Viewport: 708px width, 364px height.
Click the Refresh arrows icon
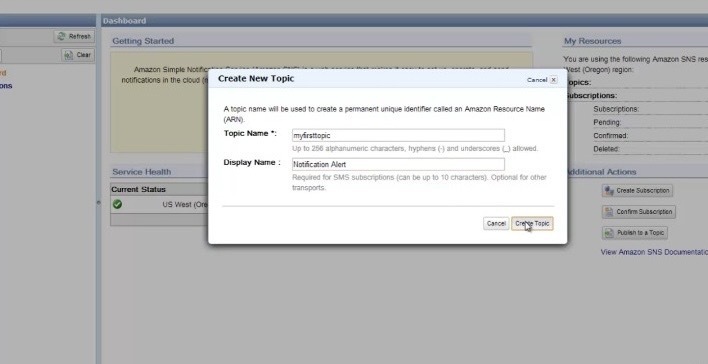pos(61,37)
